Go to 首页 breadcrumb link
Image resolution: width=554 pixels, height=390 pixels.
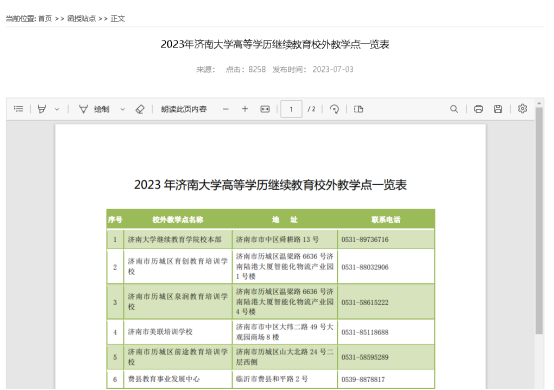pos(45,18)
